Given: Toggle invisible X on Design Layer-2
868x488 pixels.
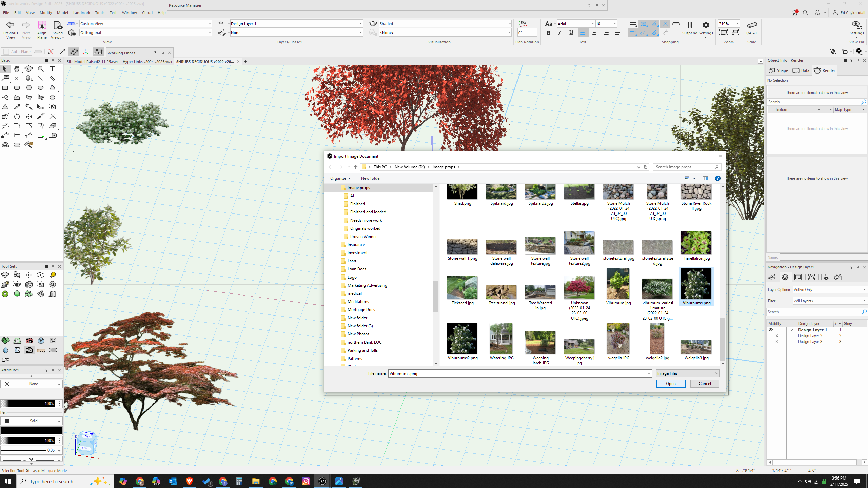Looking at the screenshot, I should pyautogui.click(x=777, y=336).
